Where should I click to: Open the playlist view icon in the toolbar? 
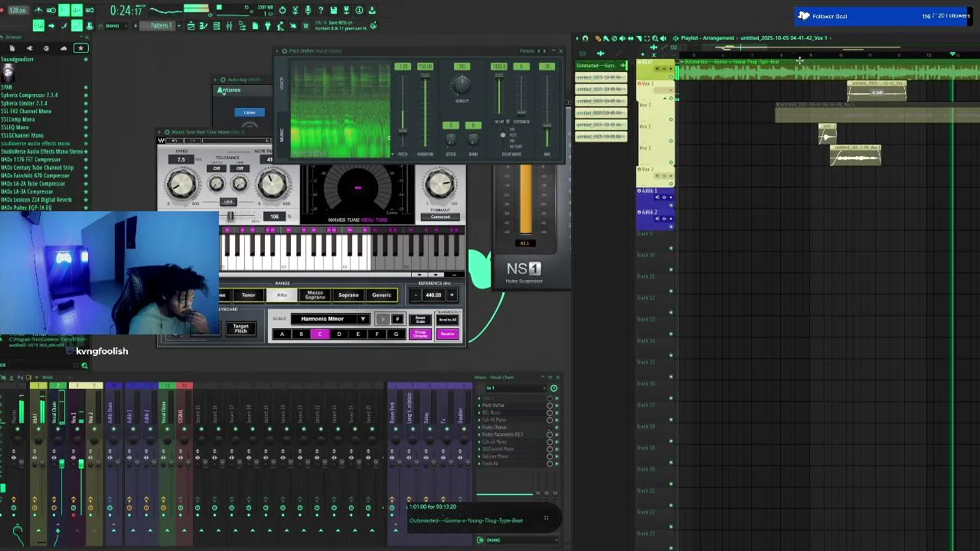pyautogui.click(x=191, y=26)
